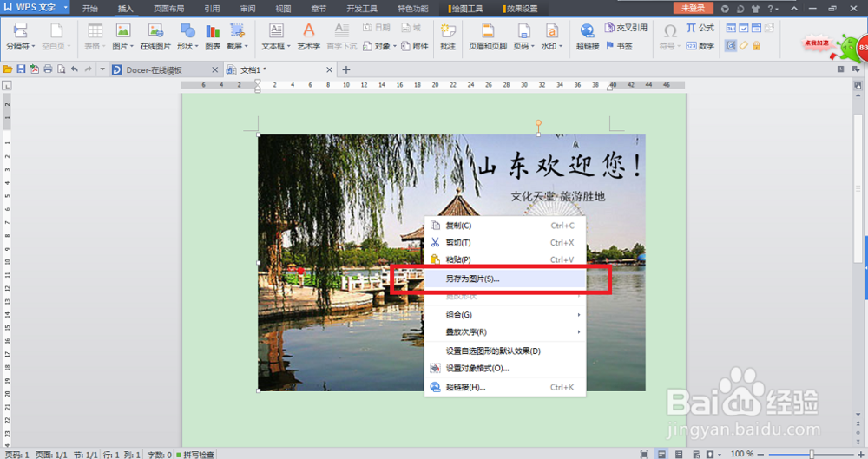868x459 pixels.
Task: Open 设置对象格式(O)... dialog
Action: [505, 368]
